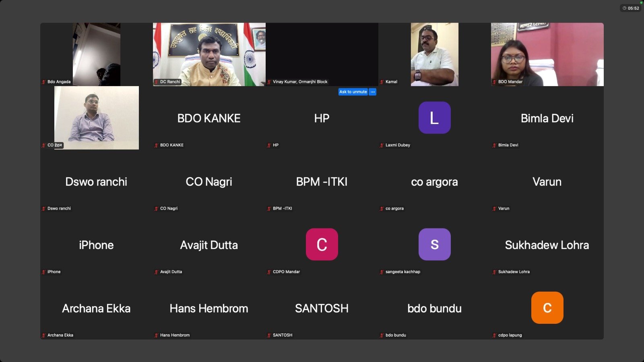Select the BDO Mandar video tile
This screenshot has width=644, height=362.
pyautogui.click(x=547, y=54)
